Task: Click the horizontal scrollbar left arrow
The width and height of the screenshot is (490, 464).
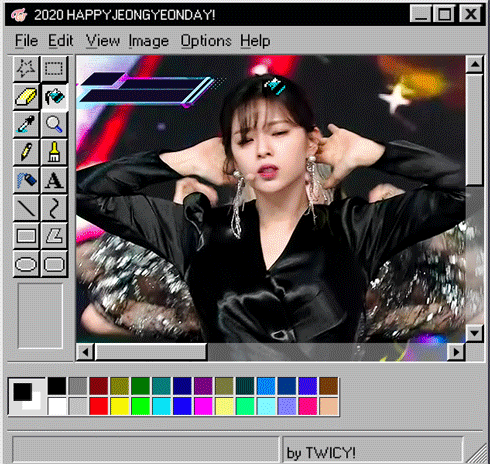Action: point(85,352)
